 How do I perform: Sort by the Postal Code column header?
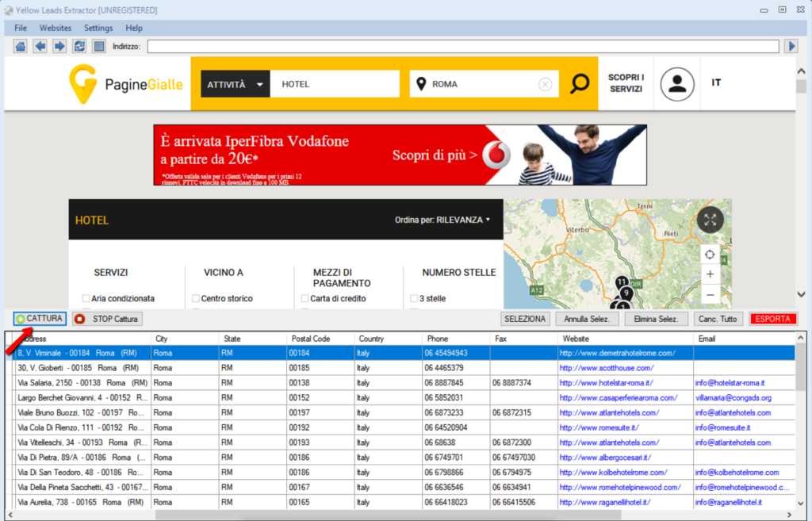(321, 339)
